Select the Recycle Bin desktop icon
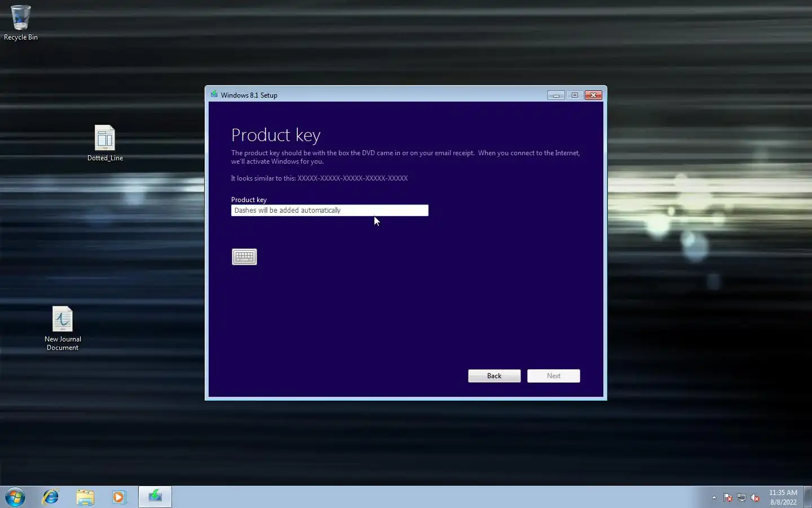812x508 pixels. 21,23
